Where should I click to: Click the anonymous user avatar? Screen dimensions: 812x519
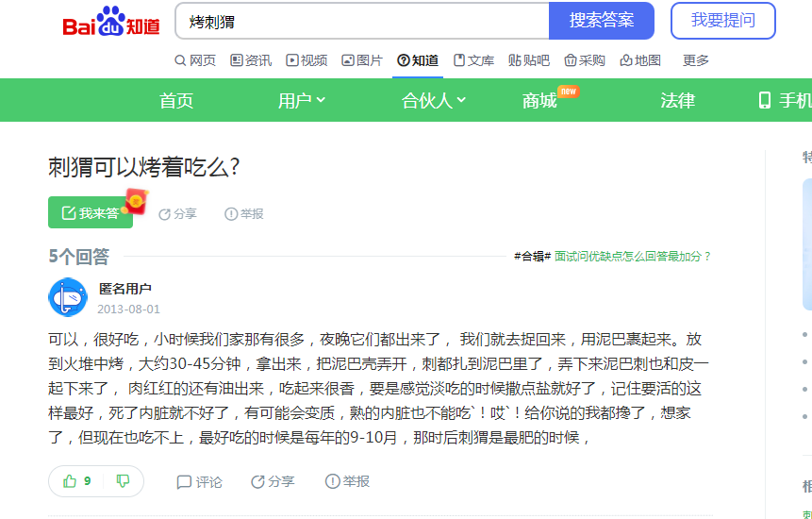(68, 297)
